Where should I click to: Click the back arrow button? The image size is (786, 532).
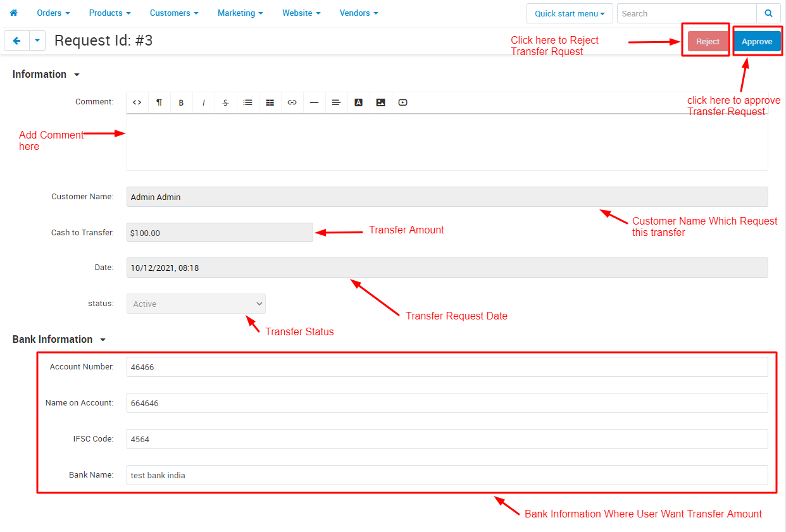pos(16,40)
